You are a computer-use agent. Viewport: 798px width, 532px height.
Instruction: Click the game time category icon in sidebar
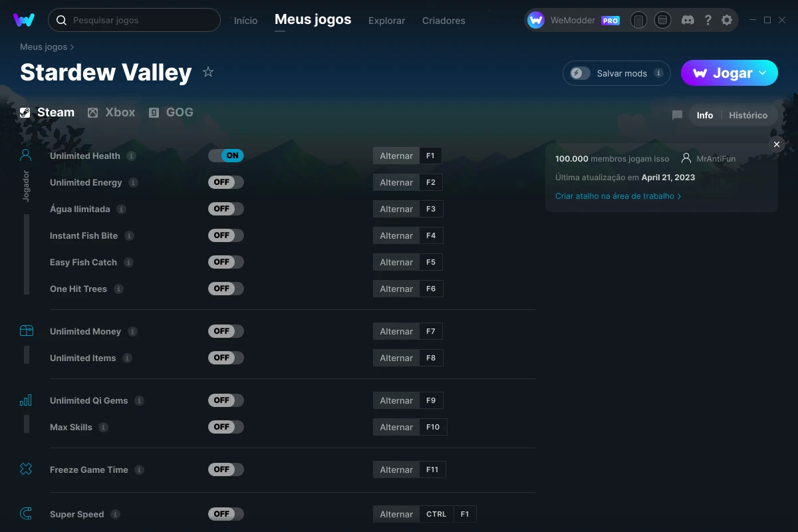(x=25, y=469)
